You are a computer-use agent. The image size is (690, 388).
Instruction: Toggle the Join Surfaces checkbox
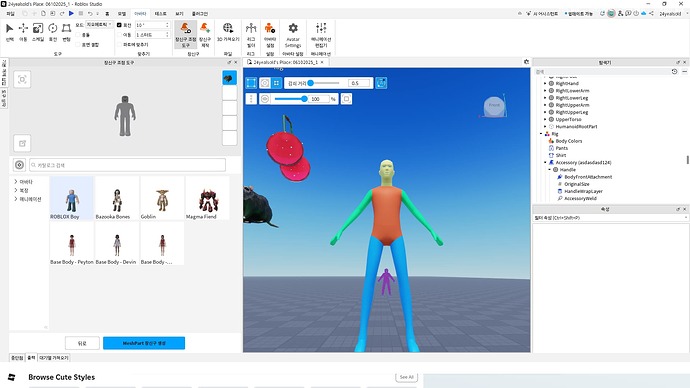point(78,44)
